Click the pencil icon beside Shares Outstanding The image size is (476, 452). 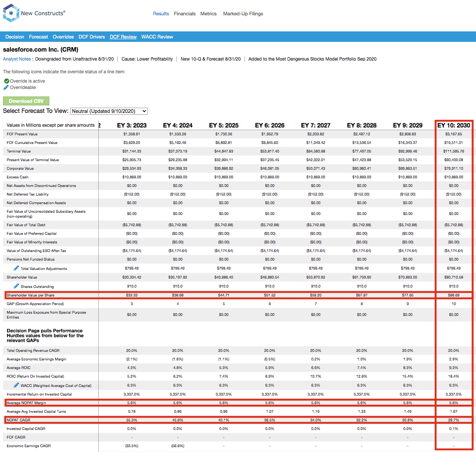(16, 286)
